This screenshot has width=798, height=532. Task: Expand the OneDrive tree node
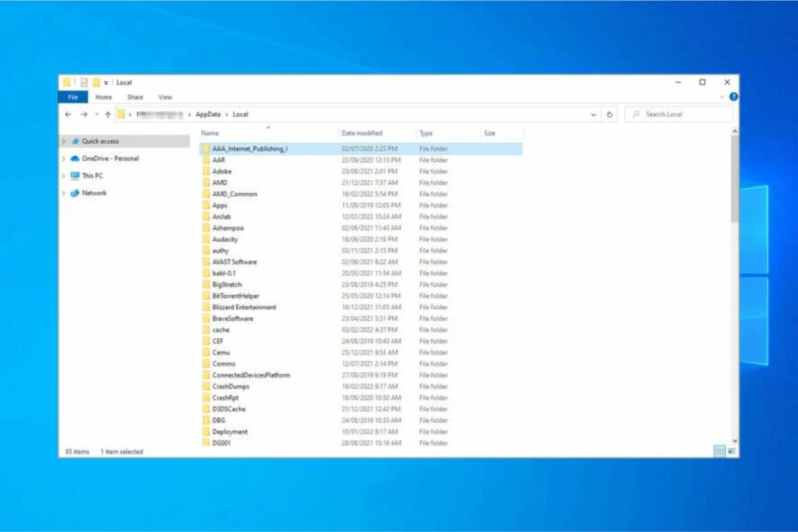pyautogui.click(x=64, y=159)
